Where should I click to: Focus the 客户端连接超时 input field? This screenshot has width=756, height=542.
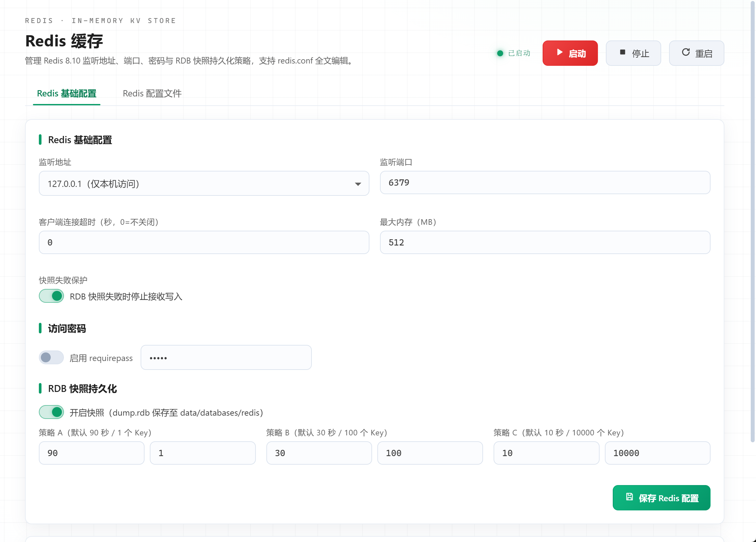[204, 243]
